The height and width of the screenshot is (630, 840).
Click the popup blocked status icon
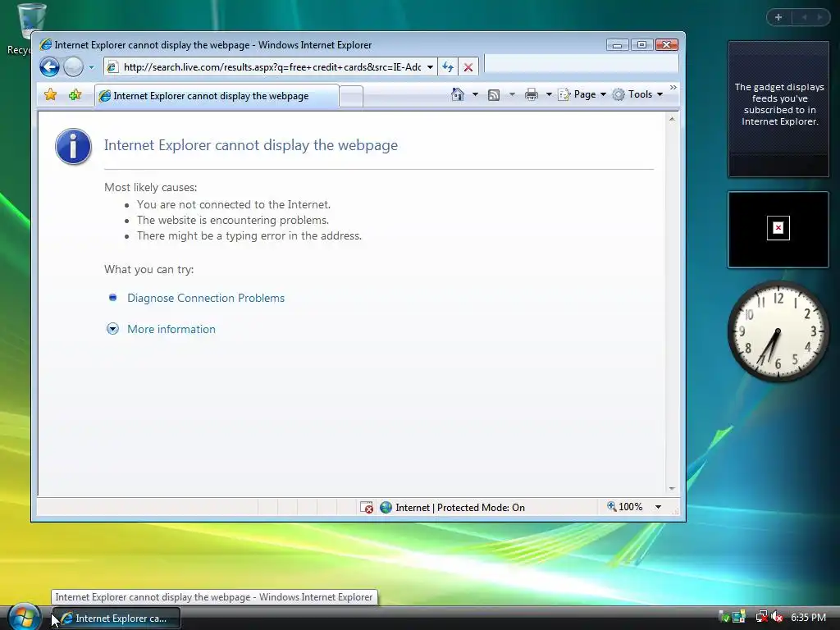(x=367, y=507)
